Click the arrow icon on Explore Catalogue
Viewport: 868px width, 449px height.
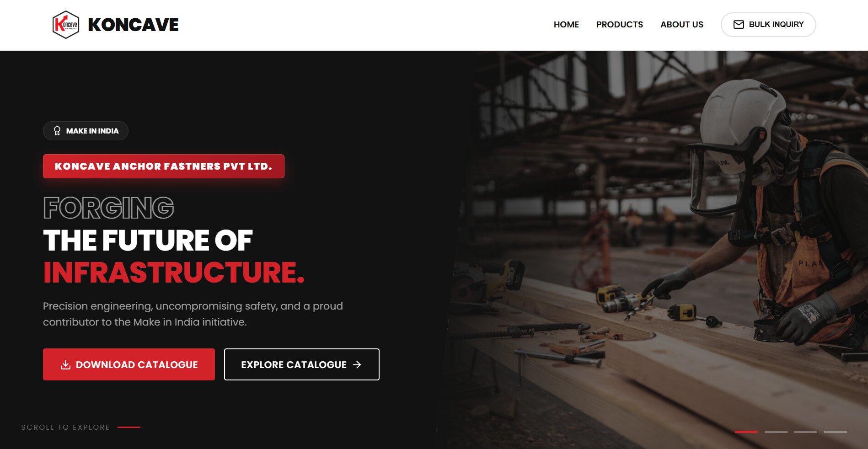[357, 364]
